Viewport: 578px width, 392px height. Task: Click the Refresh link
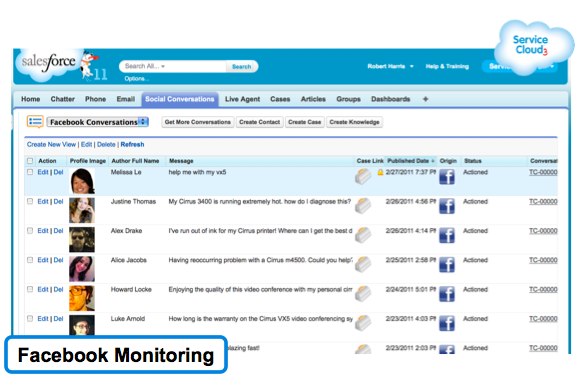132,145
